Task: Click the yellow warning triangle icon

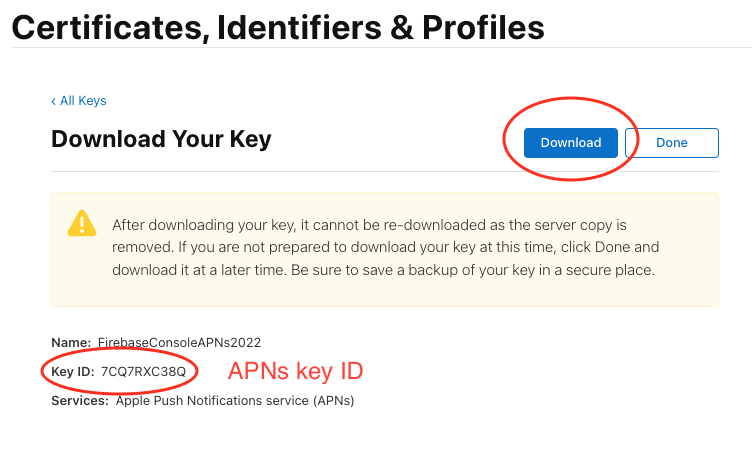Action: (x=82, y=223)
